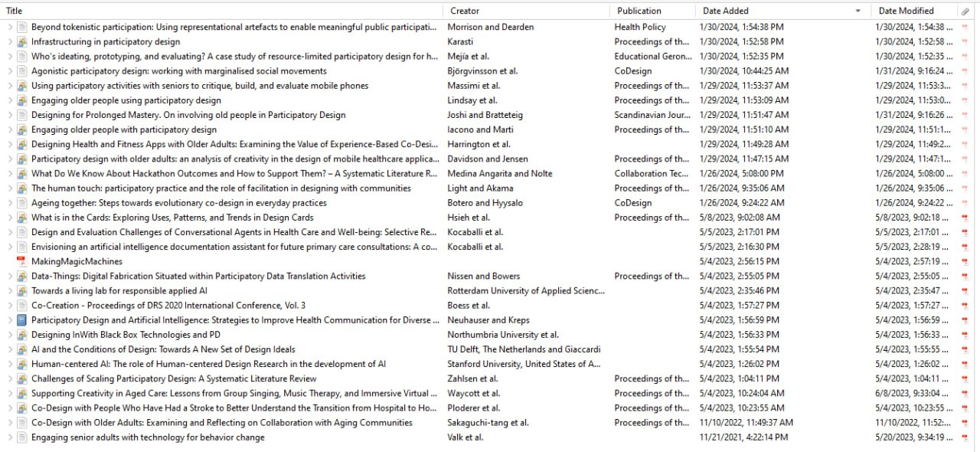Expand 'Envisioning an artificial intelligence documentation assistant' item
This screenshot has height=452, width=980.
tap(10, 247)
